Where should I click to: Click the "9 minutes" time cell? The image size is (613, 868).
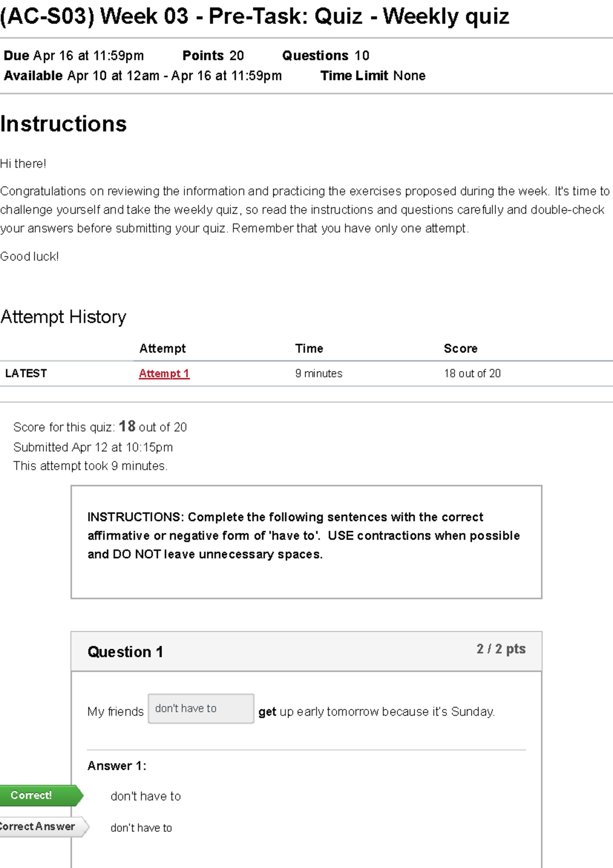tap(319, 374)
